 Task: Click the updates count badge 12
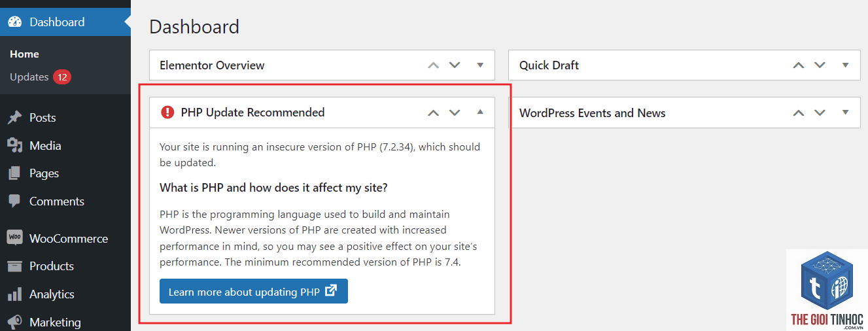click(62, 77)
